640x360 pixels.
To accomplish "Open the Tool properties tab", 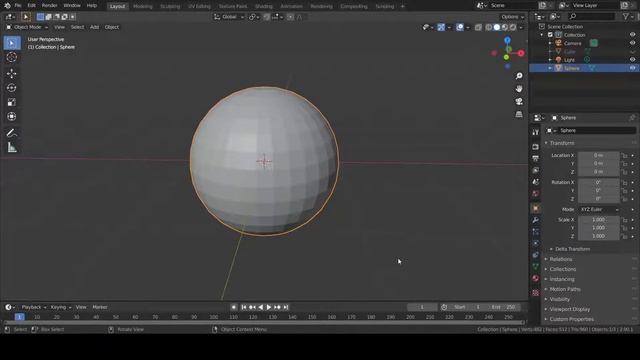I will point(536,132).
